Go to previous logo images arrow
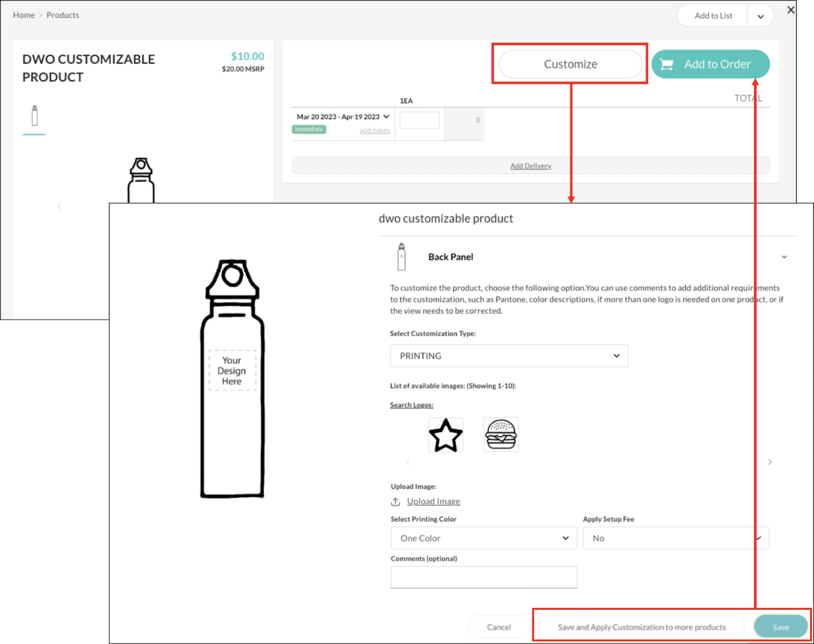The width and height of the screenshot is (814, 644). click(408, 462)
